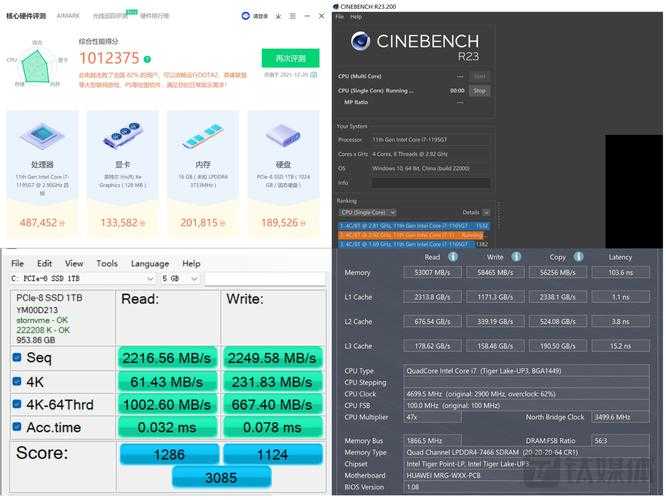Click the hard disk illustration on the storage card
The image size is (666, 500).
283,135
